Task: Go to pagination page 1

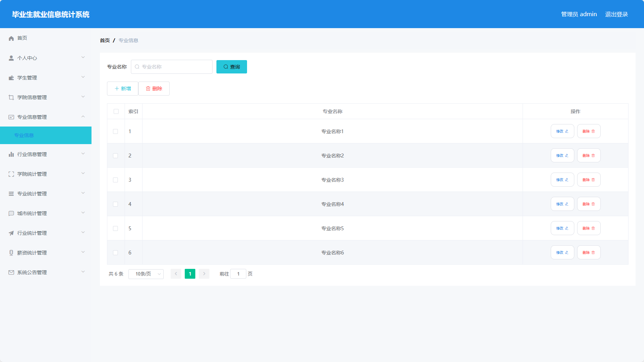Action: coord(190,274)
